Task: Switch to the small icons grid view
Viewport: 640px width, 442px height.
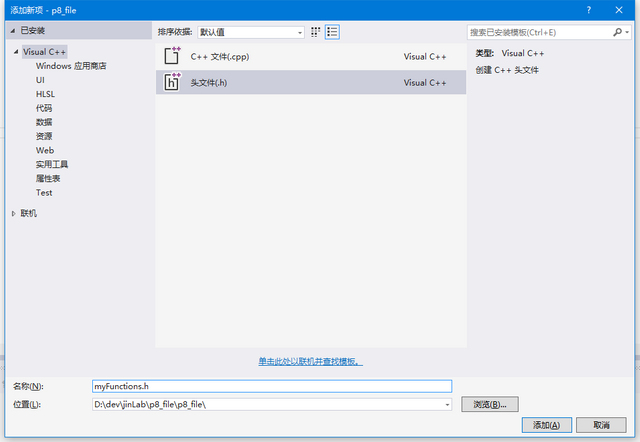Action: 315,32
